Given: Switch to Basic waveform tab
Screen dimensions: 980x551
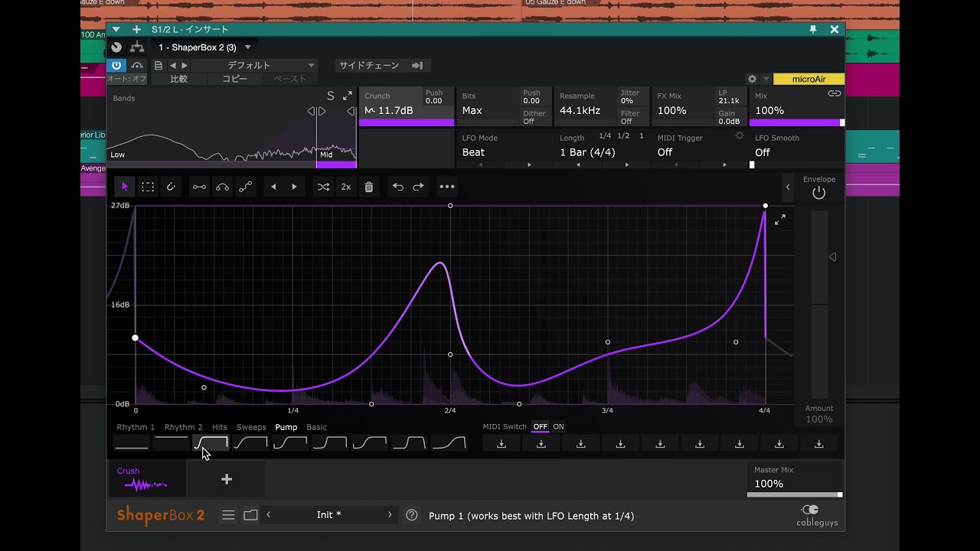Looking at the screenshot, I should point(316,427).
